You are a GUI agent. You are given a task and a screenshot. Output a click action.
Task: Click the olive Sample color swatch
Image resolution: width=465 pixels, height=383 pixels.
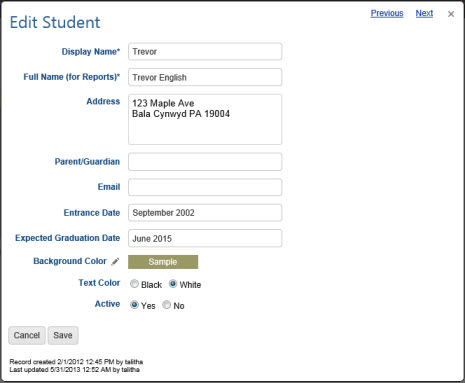pos(163,262)
